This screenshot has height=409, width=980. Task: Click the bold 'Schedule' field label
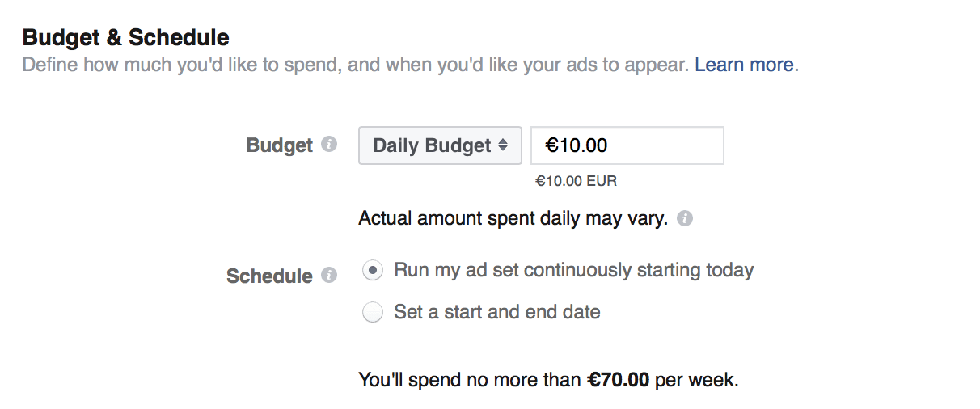pos(269,276)
